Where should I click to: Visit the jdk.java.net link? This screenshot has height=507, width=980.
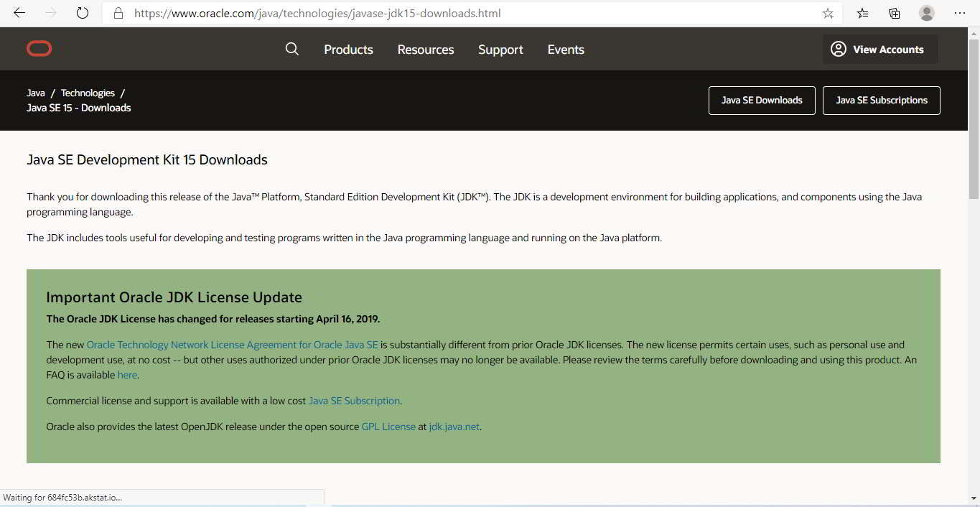pyautogui.click(x=454, y=427)
